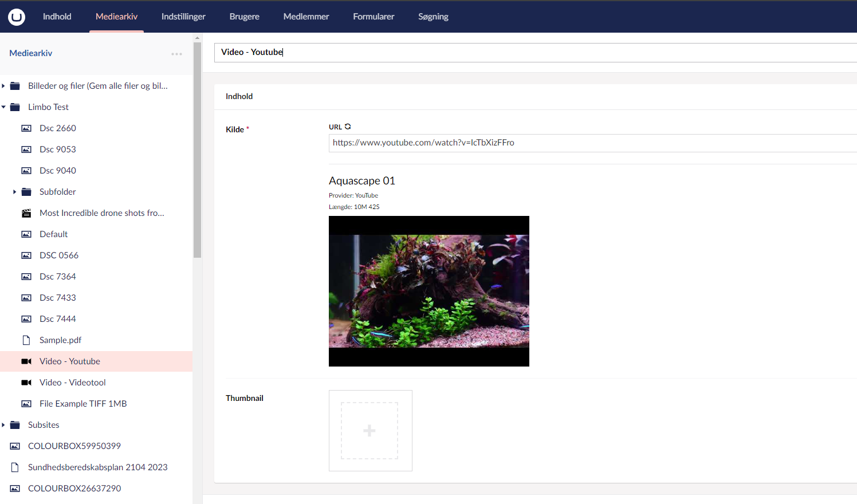Open the Indstillinger section
Image resolution: width=857 pixels, height=504 pixels.
183,17
